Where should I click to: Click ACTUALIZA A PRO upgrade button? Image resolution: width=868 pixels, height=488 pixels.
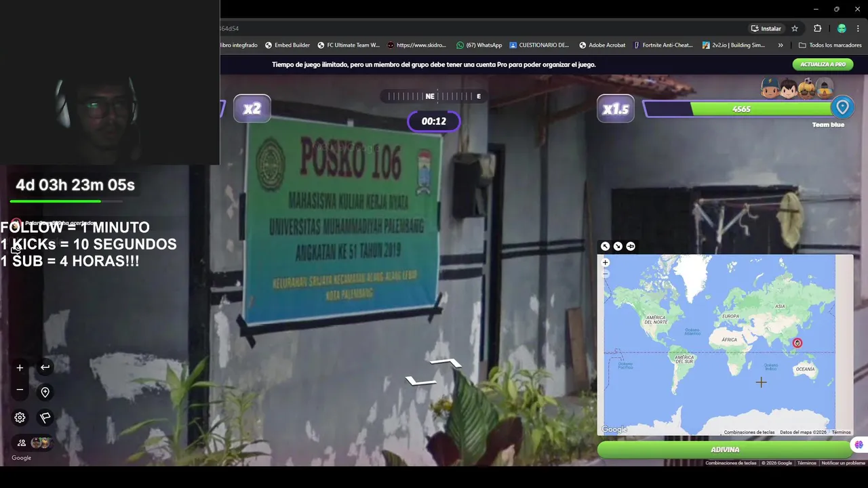click(x=823, y=64)
